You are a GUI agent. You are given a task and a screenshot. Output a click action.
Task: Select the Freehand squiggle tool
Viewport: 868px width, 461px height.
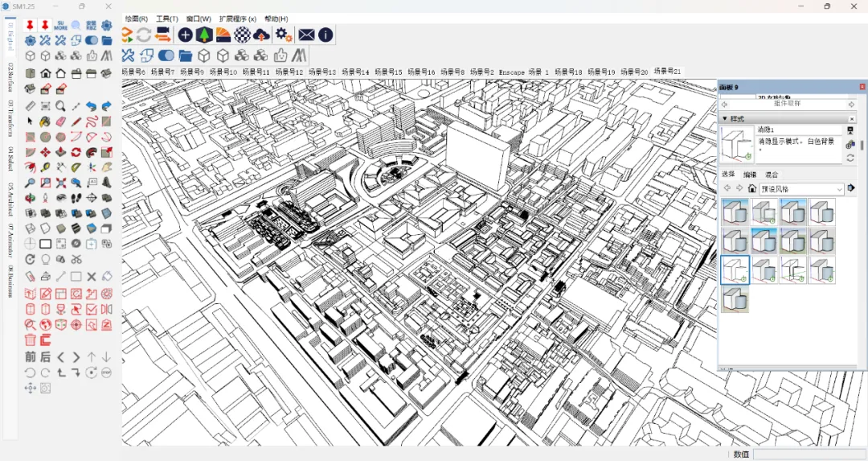point(92,121)
